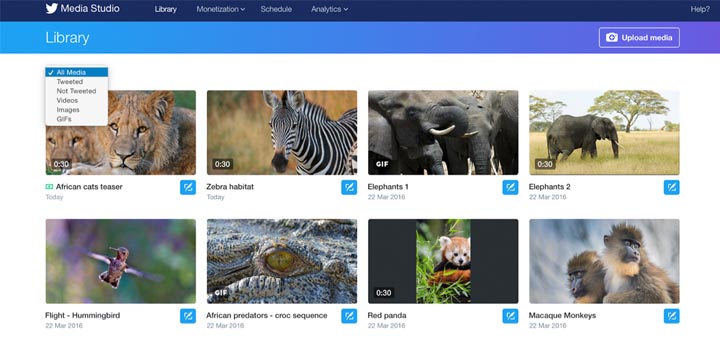The width and height of the screenshot is (720, 360).
Task: Open the macaque monkeys thumbnail
Action: tap(604, 261)
